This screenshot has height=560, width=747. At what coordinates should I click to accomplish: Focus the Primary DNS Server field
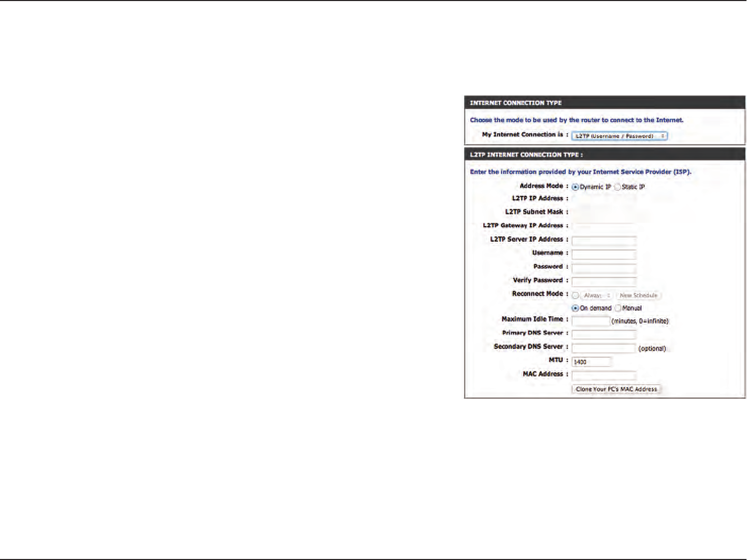pos(603,335)
